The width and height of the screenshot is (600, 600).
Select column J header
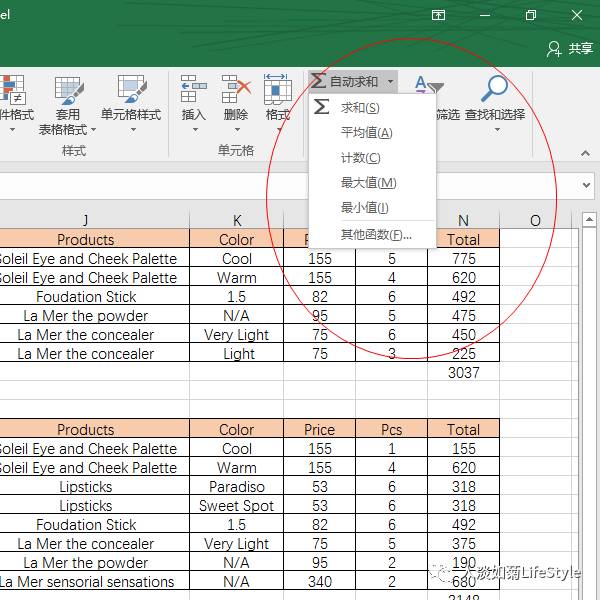[x=95, y=220]
